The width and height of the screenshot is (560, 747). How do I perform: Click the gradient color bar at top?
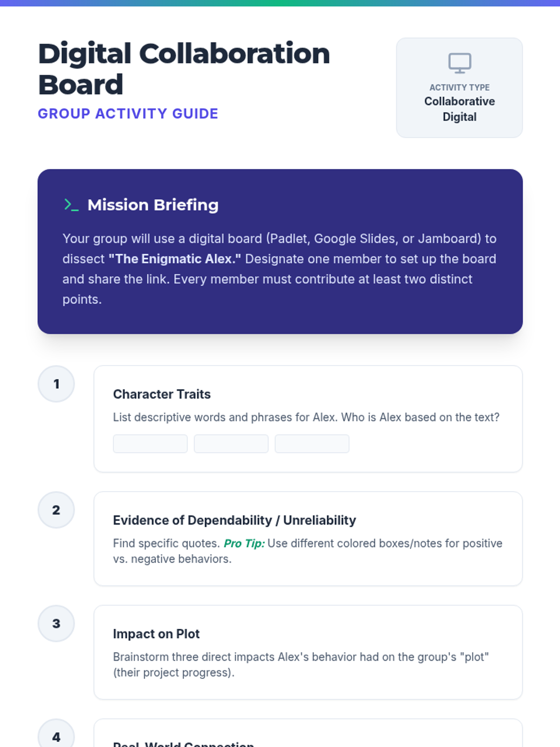click(280, 3)
